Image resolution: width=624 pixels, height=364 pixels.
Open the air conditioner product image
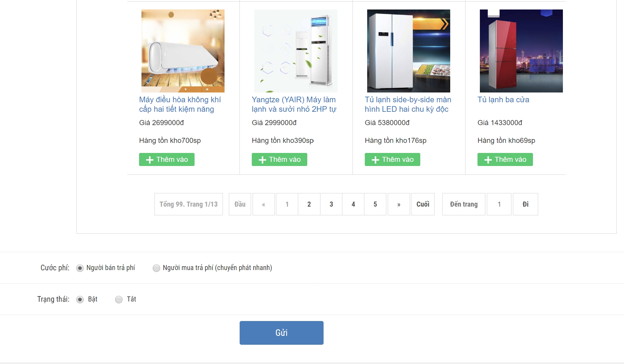coord(183,51)
